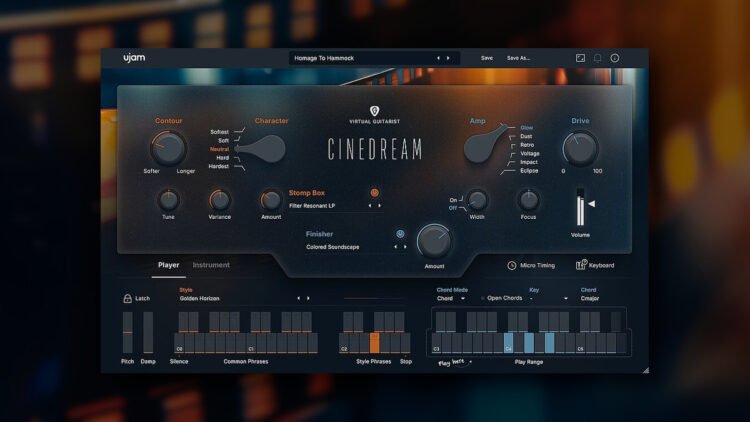Select Softest character setting
This screenshot has width=750, height=422.
[x=220, y=132]
